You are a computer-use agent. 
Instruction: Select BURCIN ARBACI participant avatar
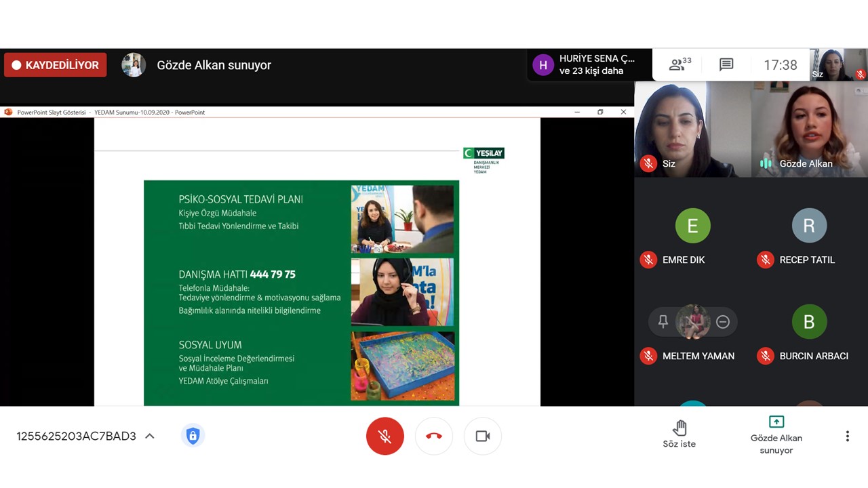808,322
